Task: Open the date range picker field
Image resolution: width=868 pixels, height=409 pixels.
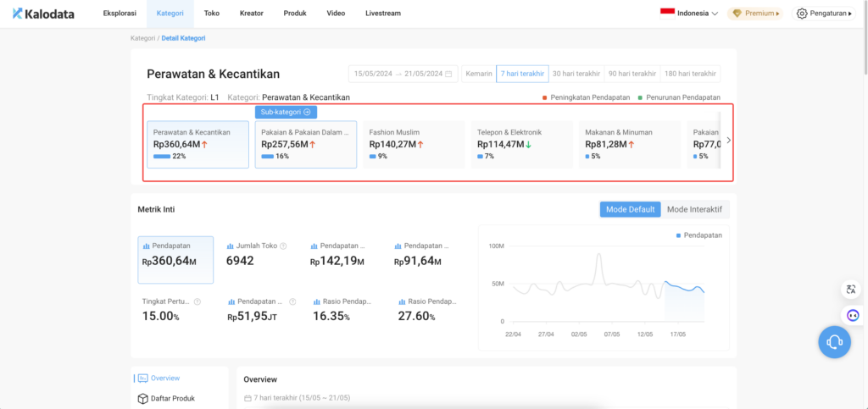Action: click(403, 74)
